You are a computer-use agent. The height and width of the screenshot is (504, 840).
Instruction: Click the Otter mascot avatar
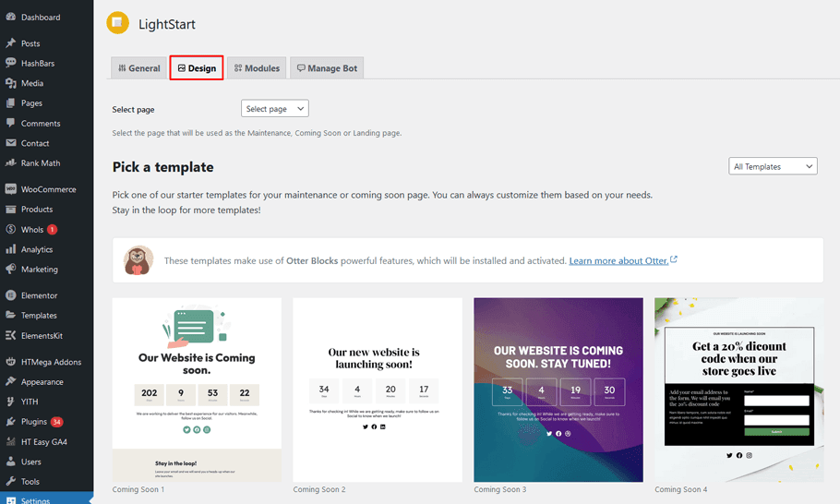click(x=138, y=260)
